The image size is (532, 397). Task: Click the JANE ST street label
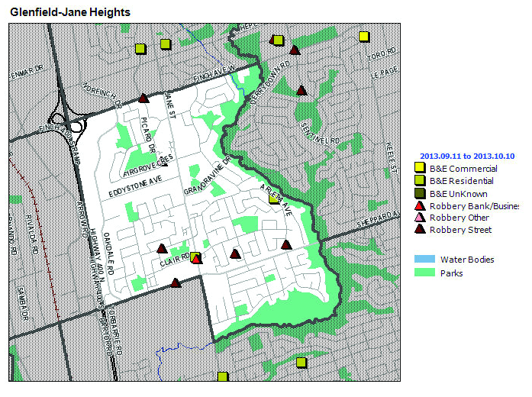[170, 105]
